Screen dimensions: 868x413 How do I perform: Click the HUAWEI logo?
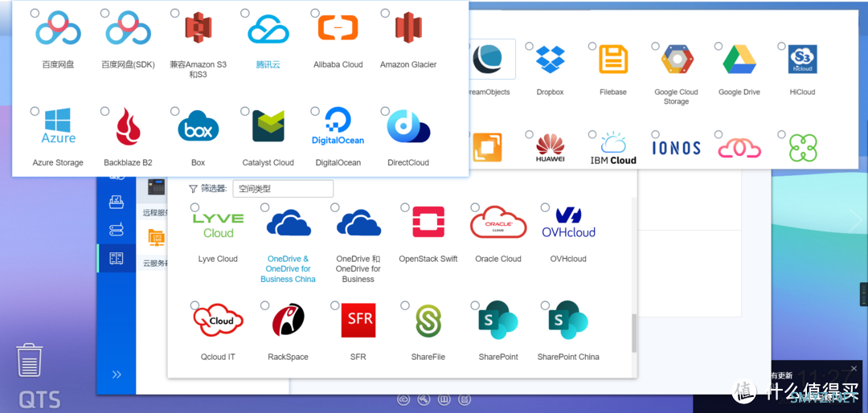[x=551, y=149]
